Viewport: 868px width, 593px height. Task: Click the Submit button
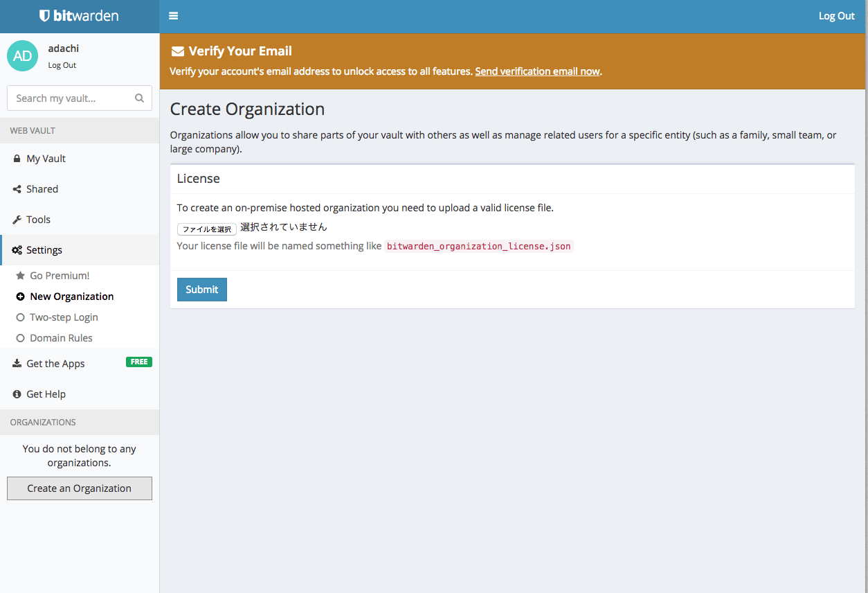[201, 290]
